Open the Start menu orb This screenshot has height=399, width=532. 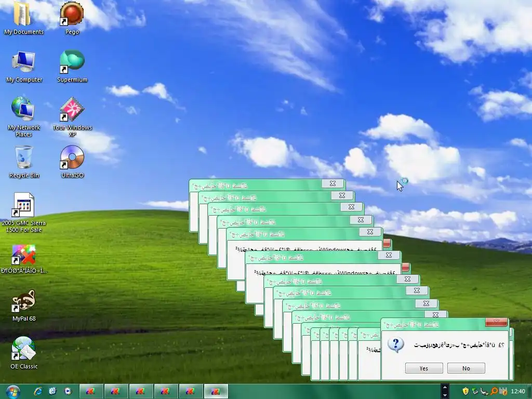(13, 392)
